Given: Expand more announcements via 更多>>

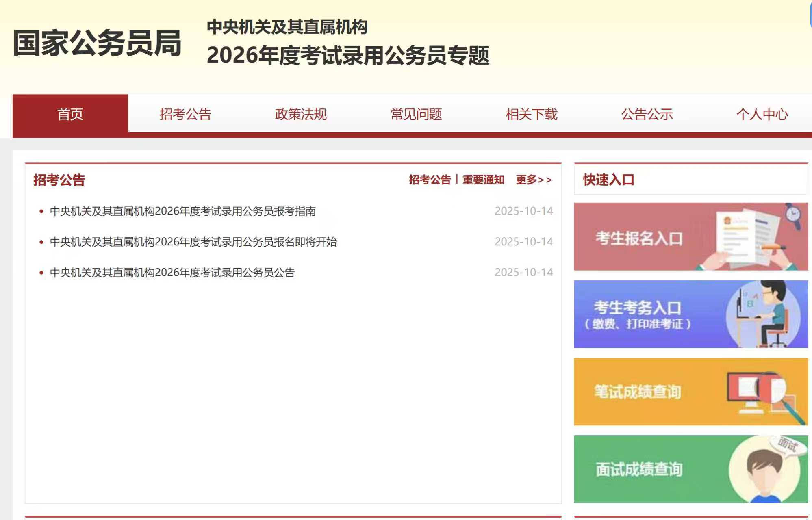Looking at the screenshot, I should point(533,181).
